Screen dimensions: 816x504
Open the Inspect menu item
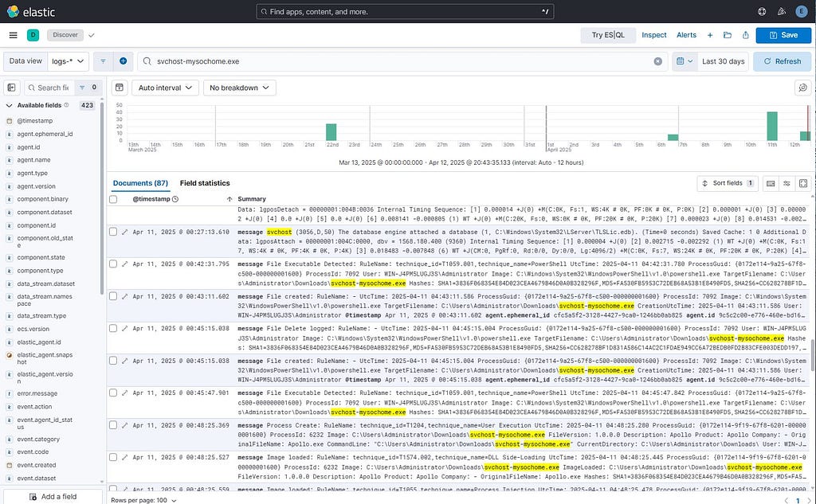tap(653, 35)
